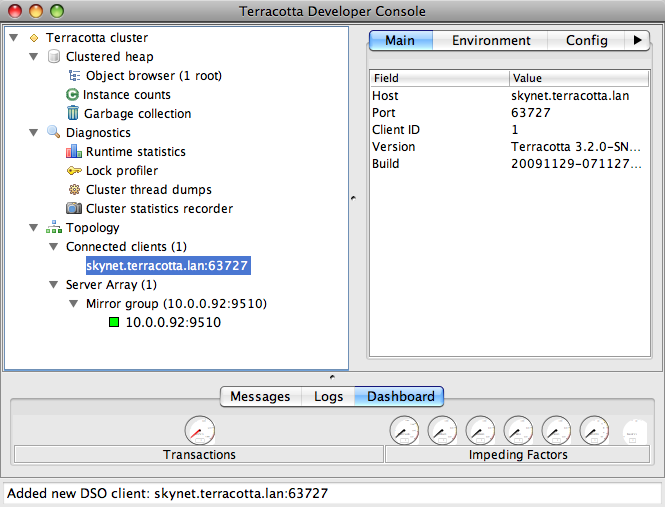Collapse the Topology node
The height and width of the screenshot is (507, 665).
(34, 227)
